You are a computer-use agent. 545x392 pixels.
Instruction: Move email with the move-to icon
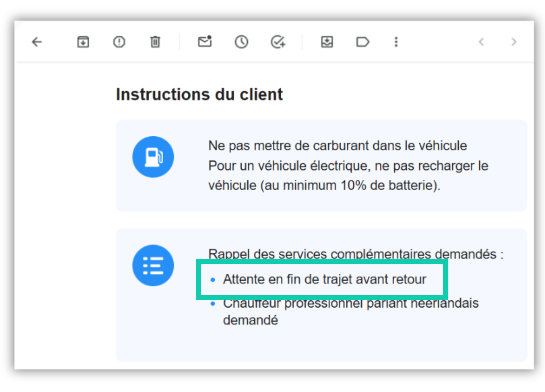[x=327, y=42]
